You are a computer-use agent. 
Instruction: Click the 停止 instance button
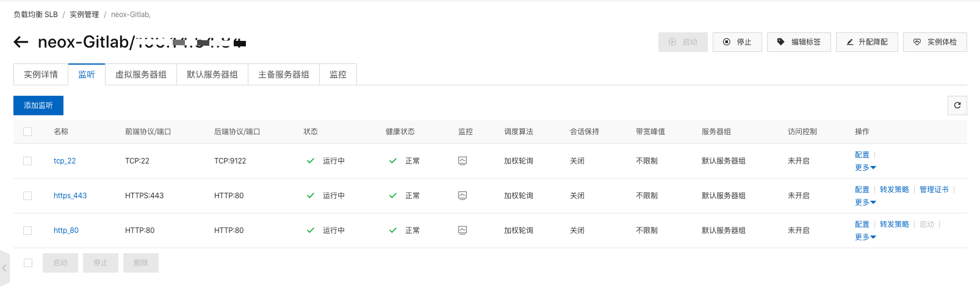(737, 42)
